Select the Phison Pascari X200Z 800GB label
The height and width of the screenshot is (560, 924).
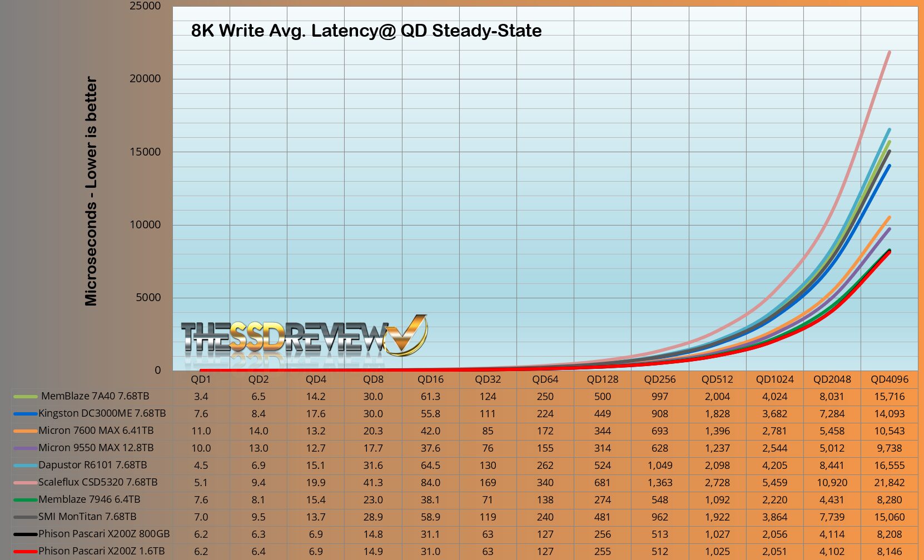(104, 534)
